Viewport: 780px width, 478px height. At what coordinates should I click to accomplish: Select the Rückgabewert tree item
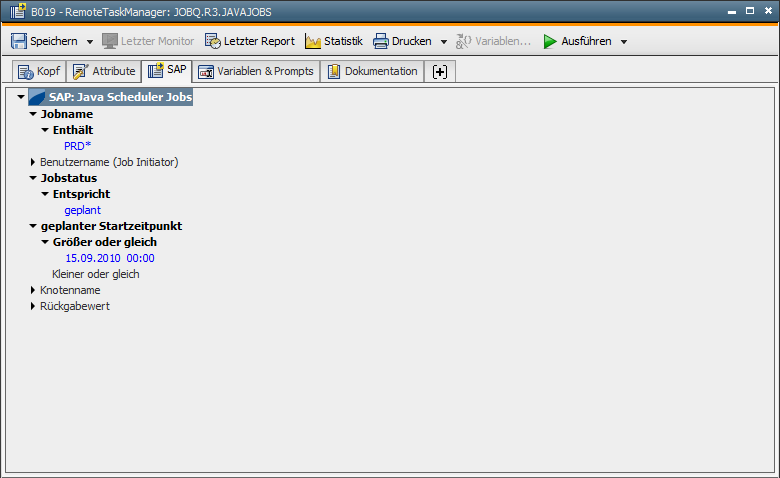(x=75, y=306)
